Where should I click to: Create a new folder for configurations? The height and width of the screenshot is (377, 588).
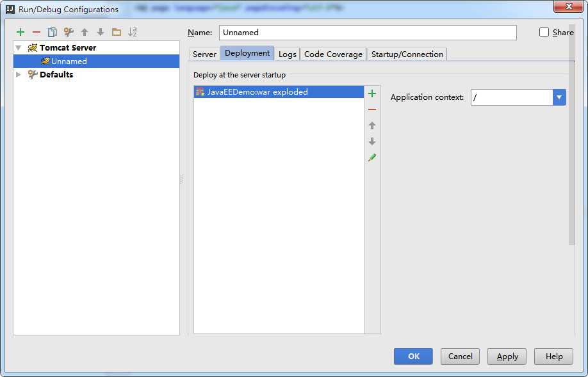[117, 32]
